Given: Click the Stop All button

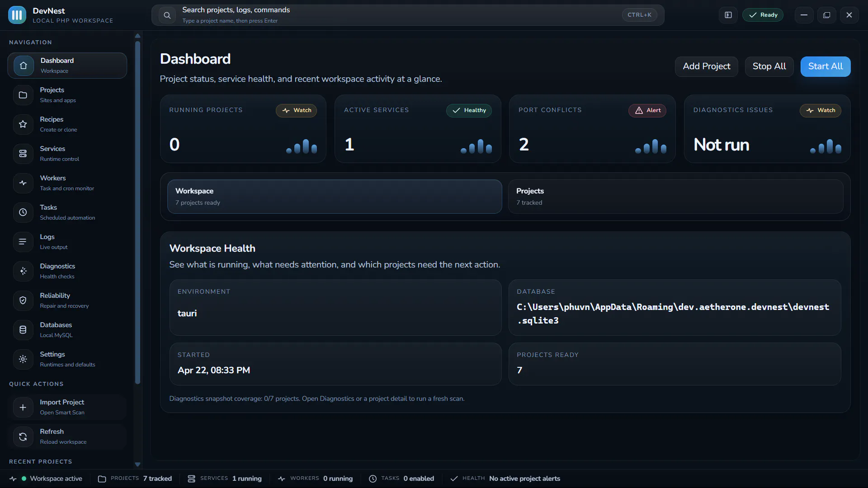Looking at the screenshot, I should click(769, 66).
